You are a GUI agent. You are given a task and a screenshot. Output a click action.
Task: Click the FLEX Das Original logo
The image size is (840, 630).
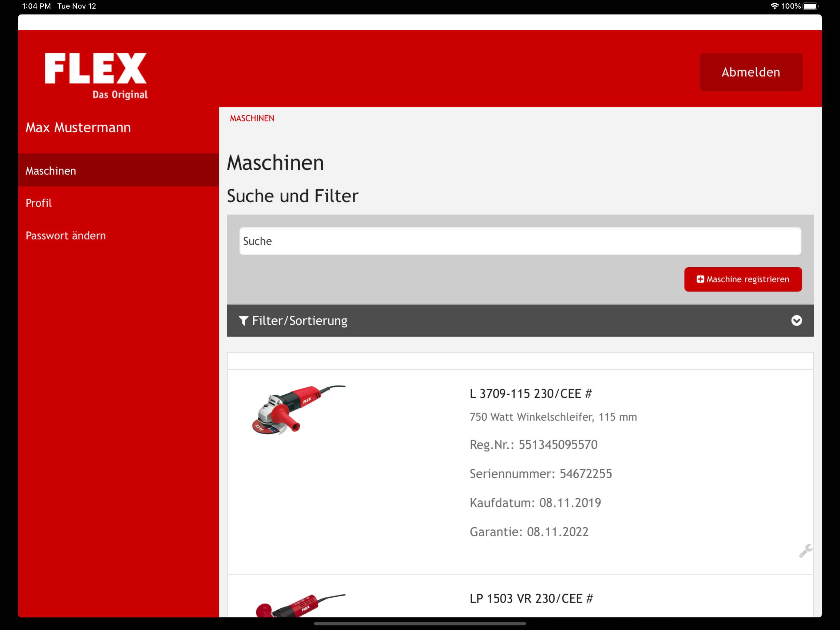96,76
